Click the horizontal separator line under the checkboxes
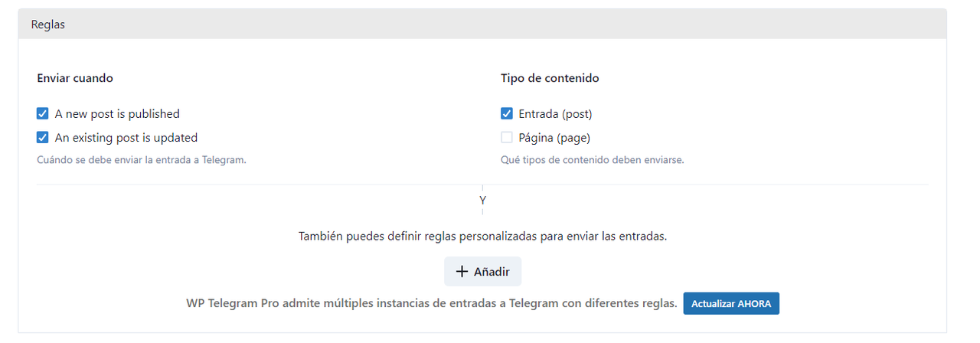This screenshot has width=980, height=343. tap(482, 185)
